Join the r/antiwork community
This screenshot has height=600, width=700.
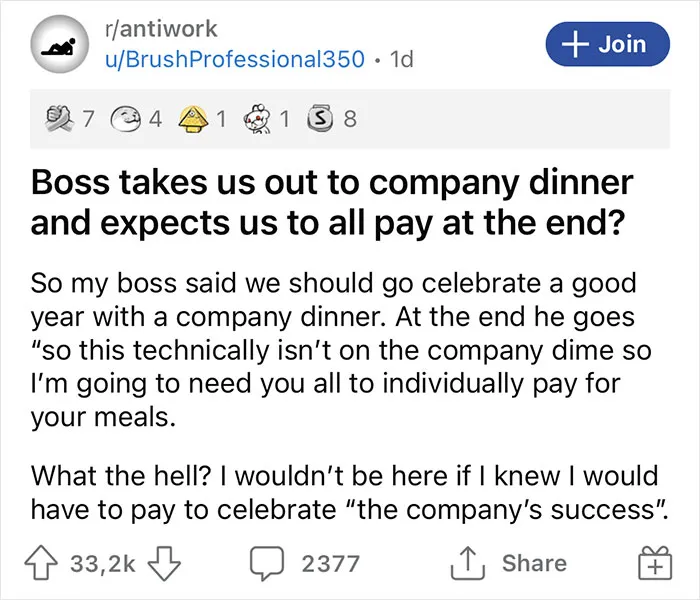click(608, 44)
